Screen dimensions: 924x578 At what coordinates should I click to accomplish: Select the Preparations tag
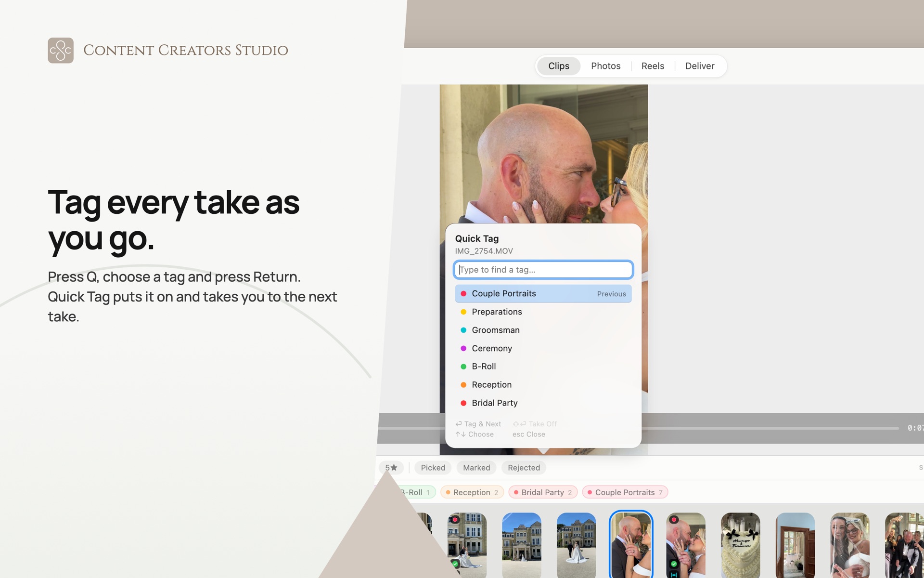543,312
